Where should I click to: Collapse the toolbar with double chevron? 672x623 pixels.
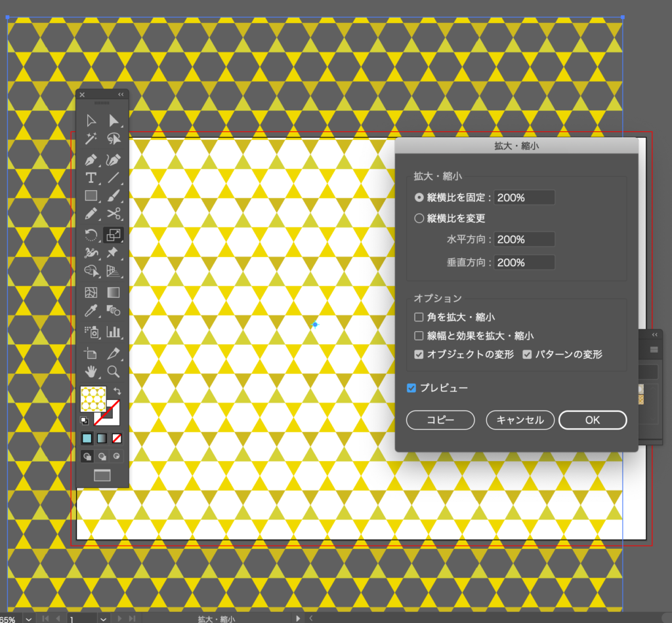[121, 95]
